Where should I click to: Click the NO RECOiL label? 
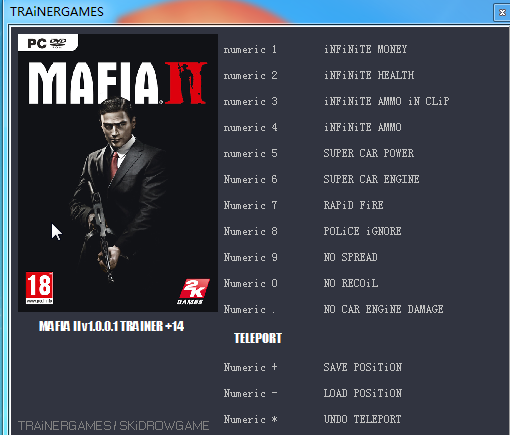351,283
